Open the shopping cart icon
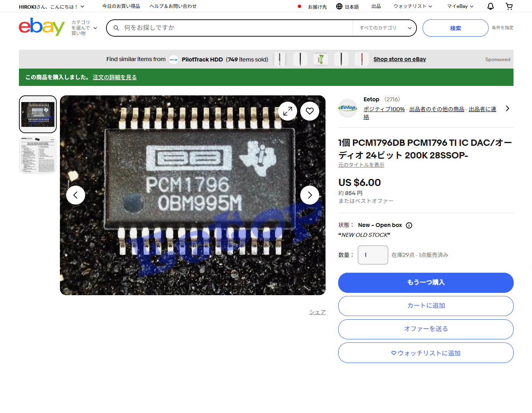The height and width of the screenshot is (413, 532). click(509, 6)
